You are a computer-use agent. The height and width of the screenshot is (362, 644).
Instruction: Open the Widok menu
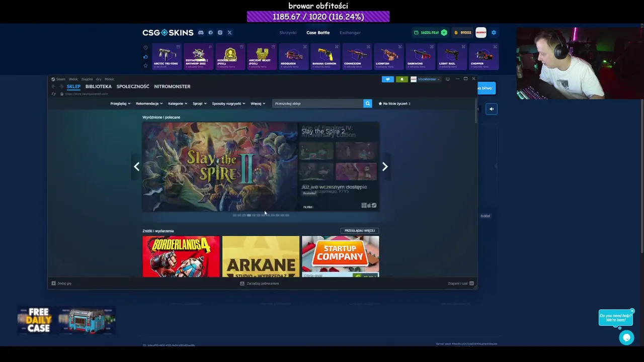coord(73,79)
